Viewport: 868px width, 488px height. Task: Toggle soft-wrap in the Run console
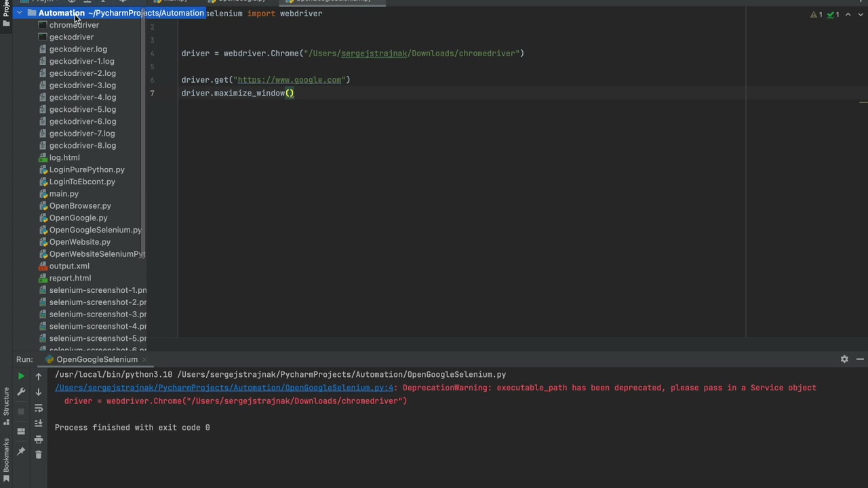[39, 408]
